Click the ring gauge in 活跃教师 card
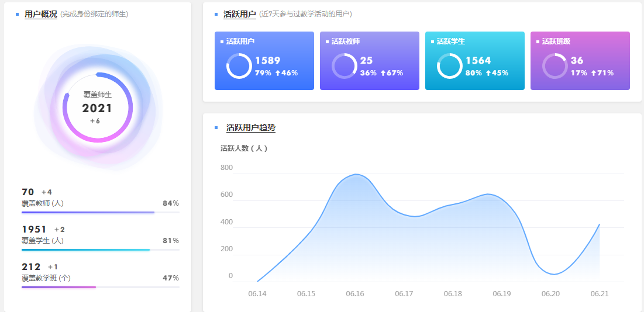The image size is (644, 312). point(344,66)
